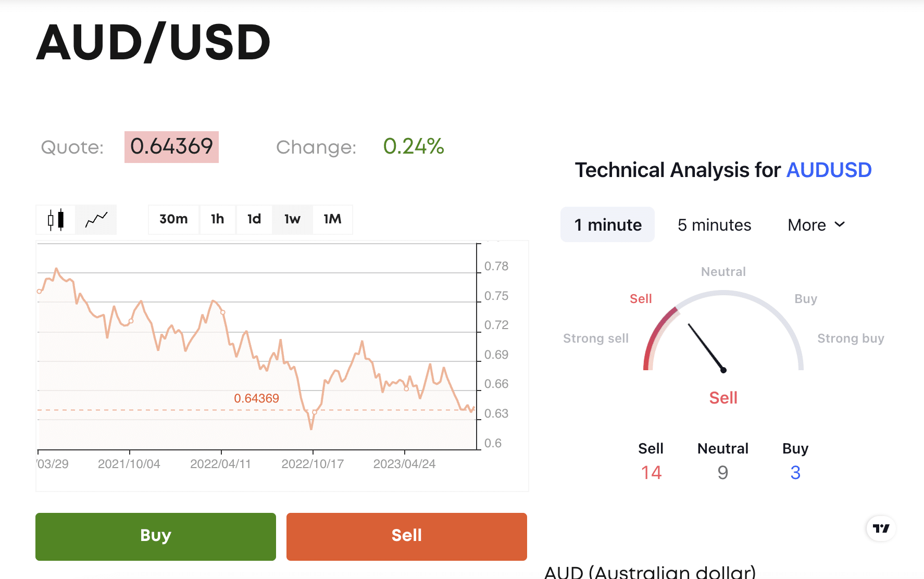Click the green Buy button
Screen dimensions: 924x579
point(156,536)
